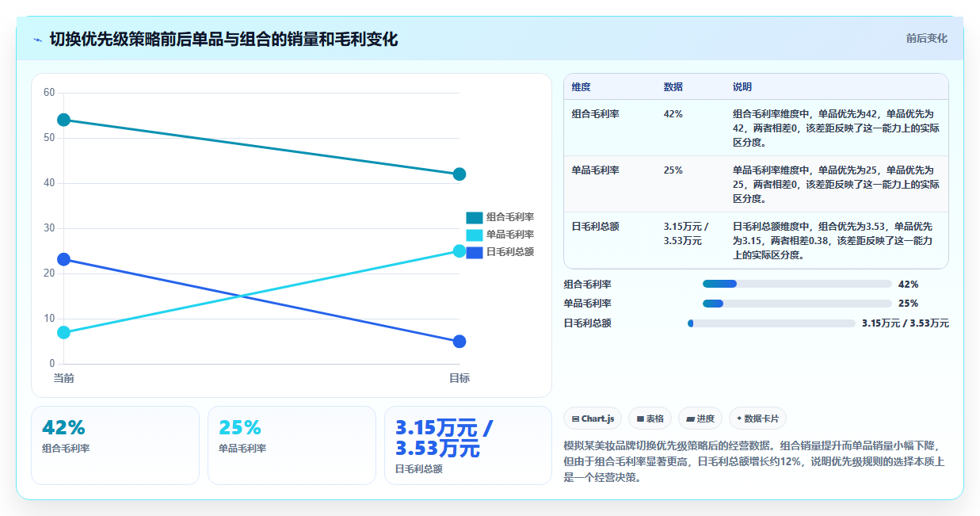Click the 日毛利总额 data point at 目标
Image resolution: width=980 pixels, height=516 pixels.
(x=459, y=342)
